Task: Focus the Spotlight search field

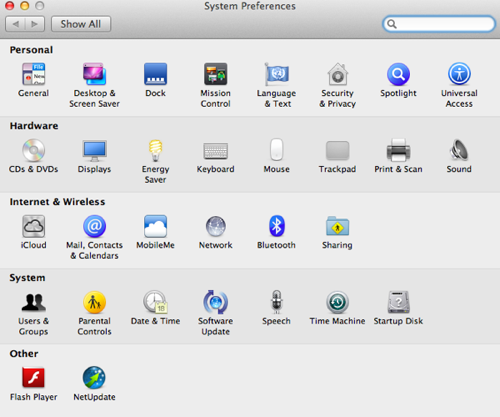Action: click(439, 24)
